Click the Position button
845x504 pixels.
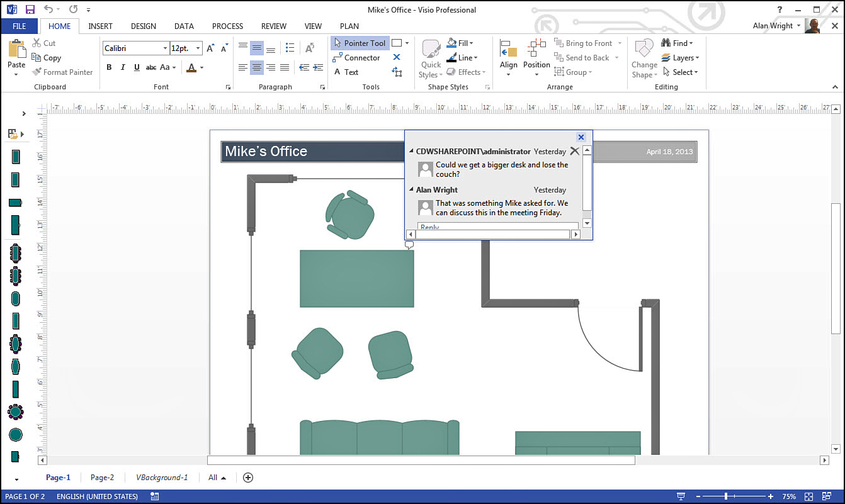tap(536, 57)
